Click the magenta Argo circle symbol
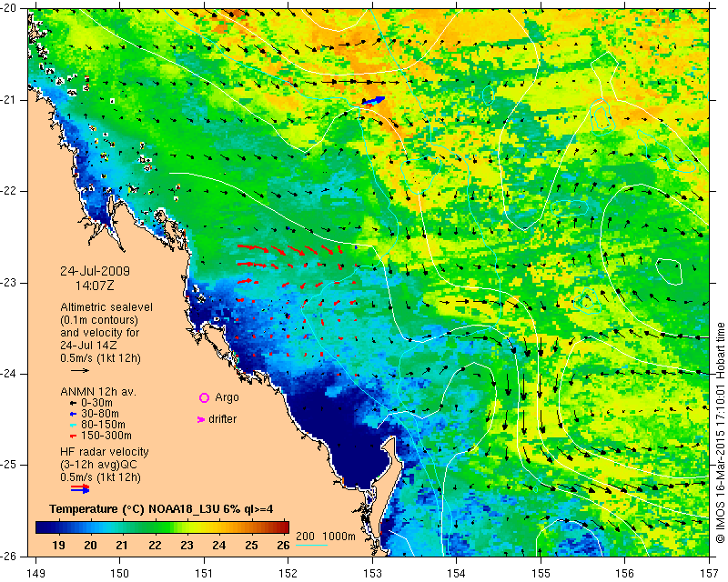The width and height of the screenshot is (728, 582). coord(204,397)
